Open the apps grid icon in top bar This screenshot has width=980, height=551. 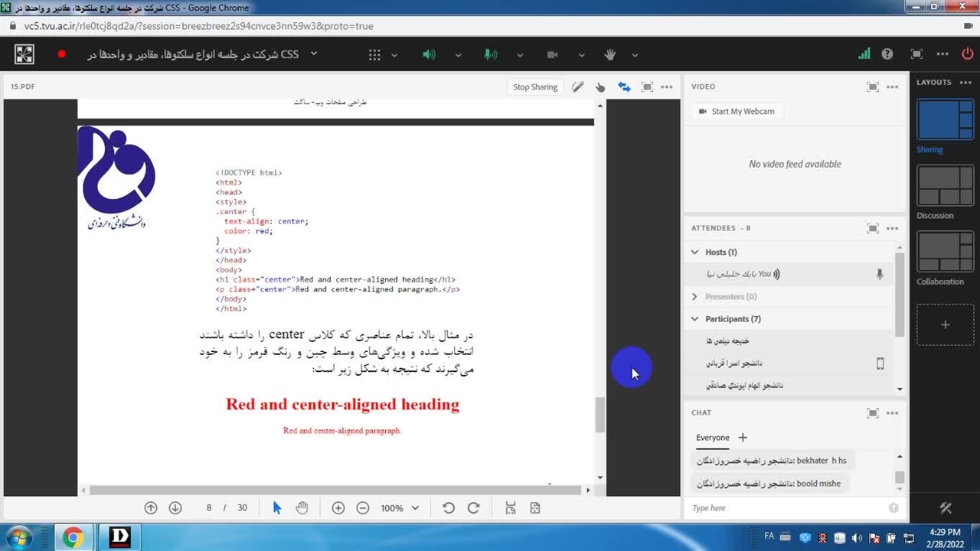point(374,55)
